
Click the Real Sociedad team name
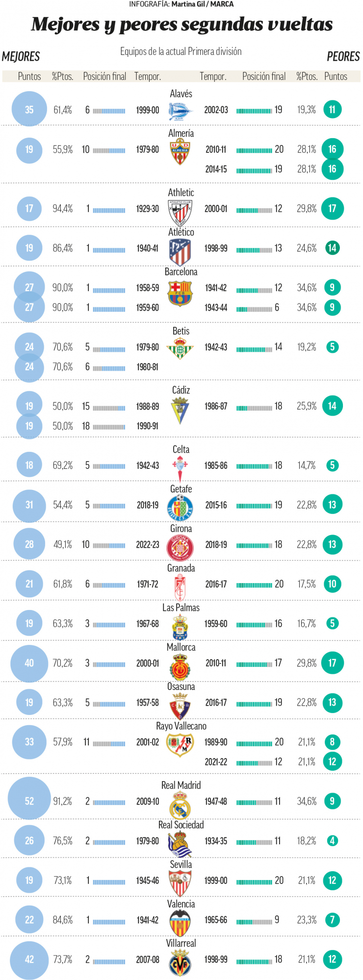(181, 825)
